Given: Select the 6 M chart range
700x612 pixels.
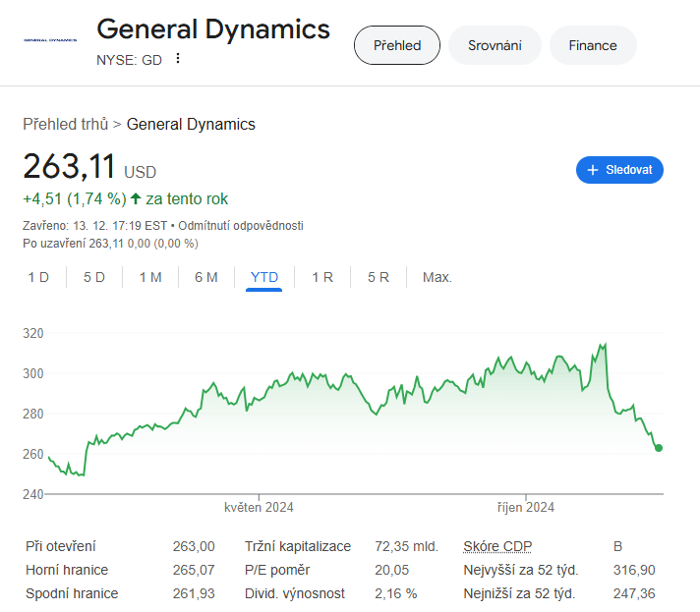Looking at the screenshot, I should click(x=206, y=277).
